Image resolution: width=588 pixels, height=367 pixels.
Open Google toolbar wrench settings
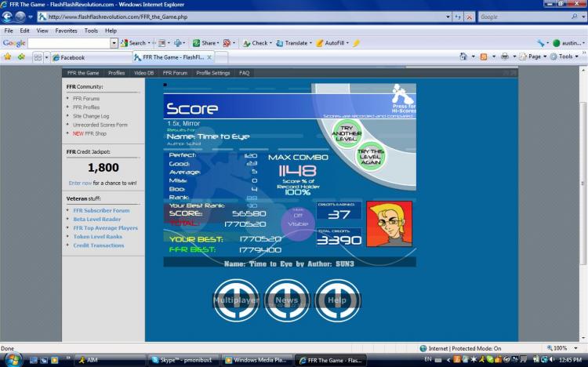540,43
